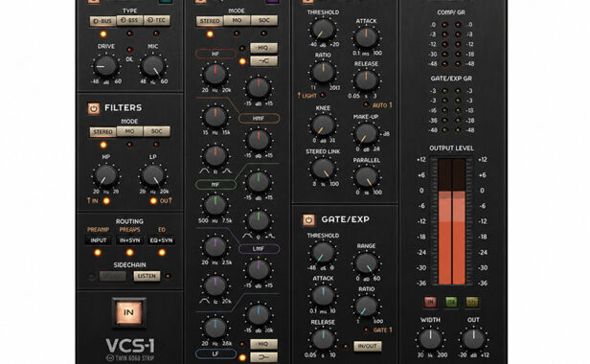Click the MF frequency knob, 500 Hz to 7.5k
Screen dimensions: 590x364
tap(216, 205)
